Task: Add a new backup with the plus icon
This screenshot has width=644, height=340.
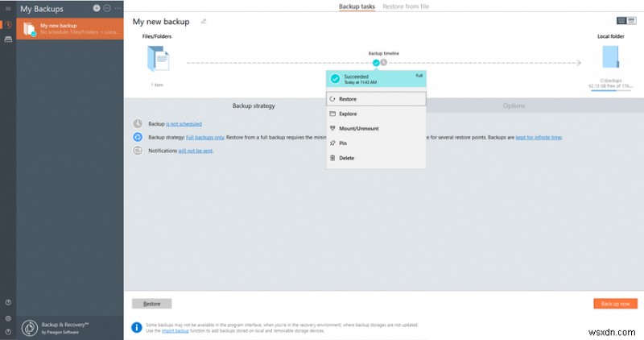Action: coord(96,8)
